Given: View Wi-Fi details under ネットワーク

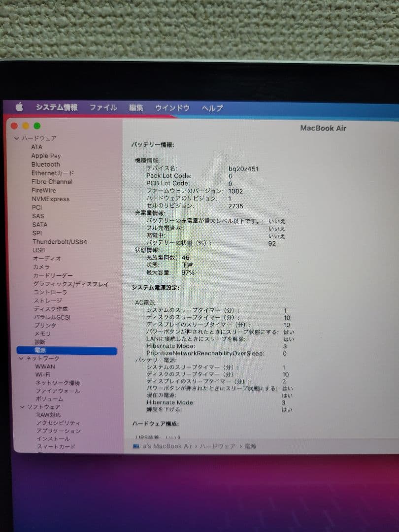Looking at the screenshot, I should (x=43, y=374).
